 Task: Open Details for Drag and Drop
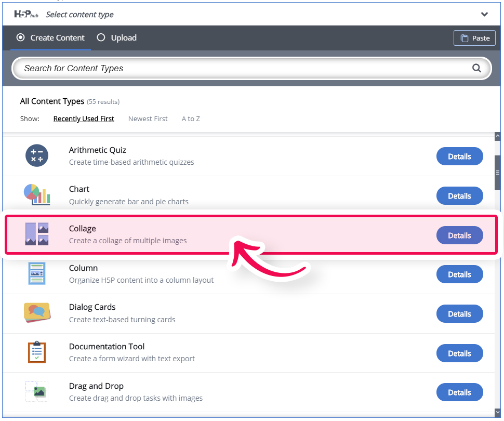coord(459,392)
